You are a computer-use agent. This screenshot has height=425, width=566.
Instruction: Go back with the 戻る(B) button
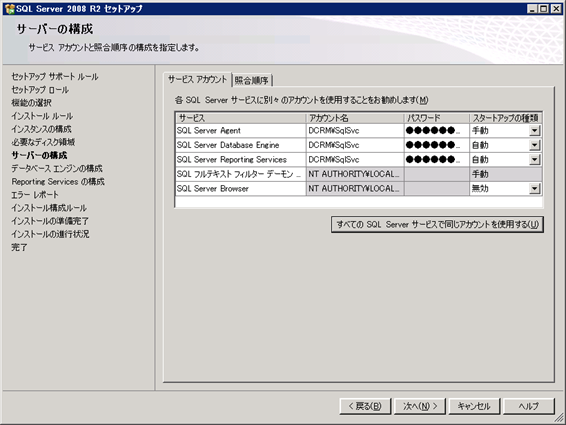tap(365, 406)
